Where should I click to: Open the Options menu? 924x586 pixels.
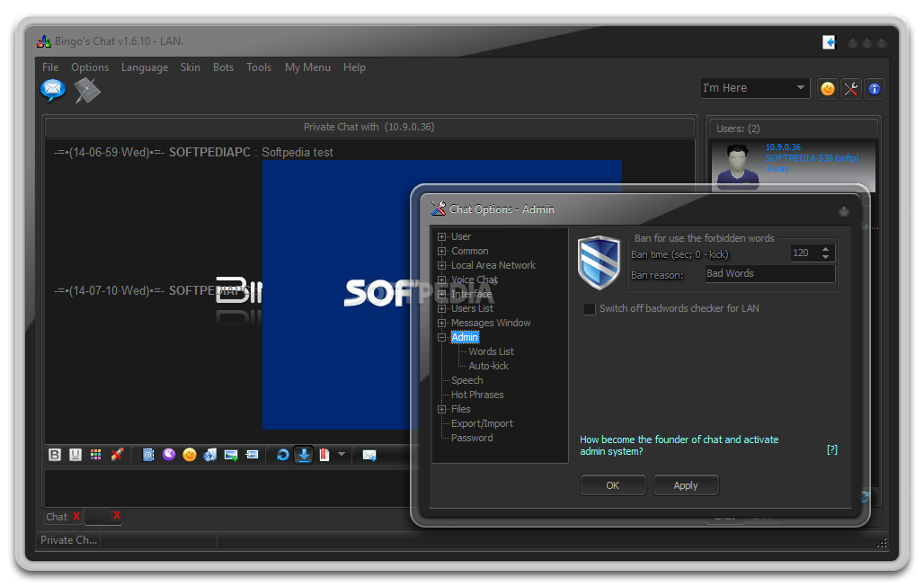(90, 67)
